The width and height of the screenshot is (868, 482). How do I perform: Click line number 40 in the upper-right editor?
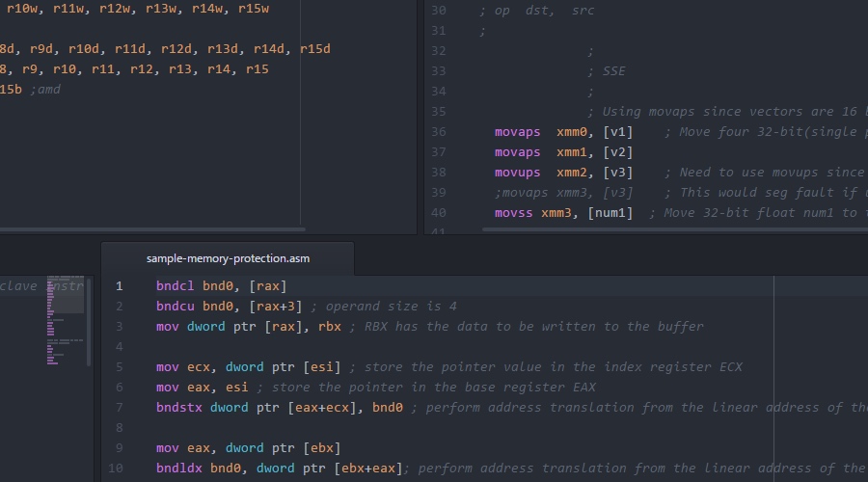(439, 213)
